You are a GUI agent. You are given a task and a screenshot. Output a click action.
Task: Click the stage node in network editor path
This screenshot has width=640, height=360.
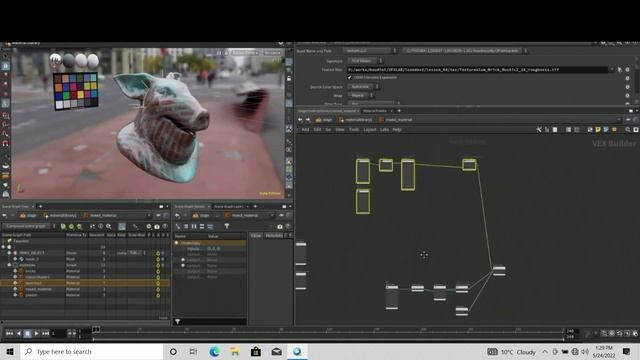pos(324,120)
